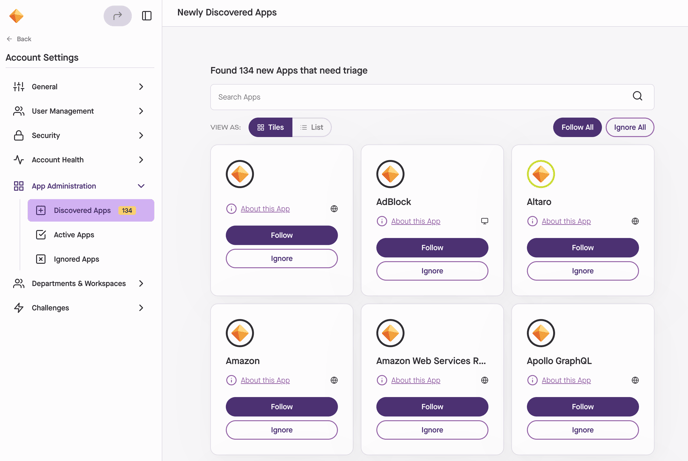The width and height of the screenshot is (688, 461).
Task: Click the Follow All button
Action: (x=577, y=127)
